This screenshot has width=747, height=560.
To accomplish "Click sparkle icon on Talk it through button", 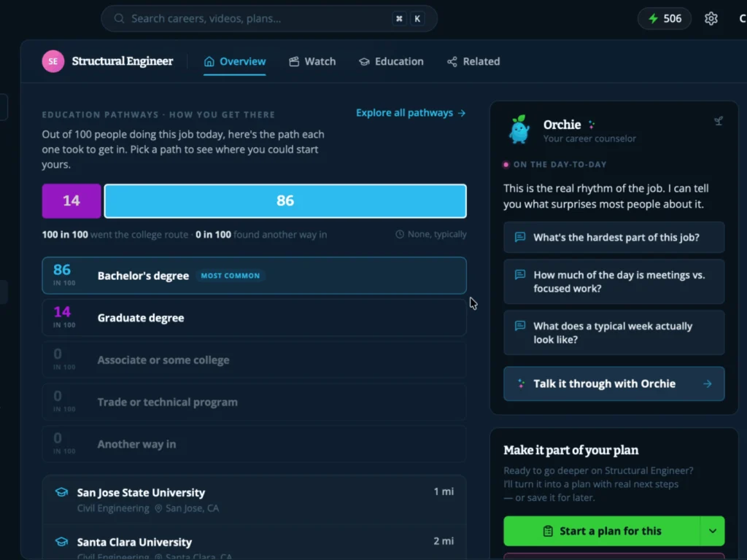I will click(x=521, y=384).
